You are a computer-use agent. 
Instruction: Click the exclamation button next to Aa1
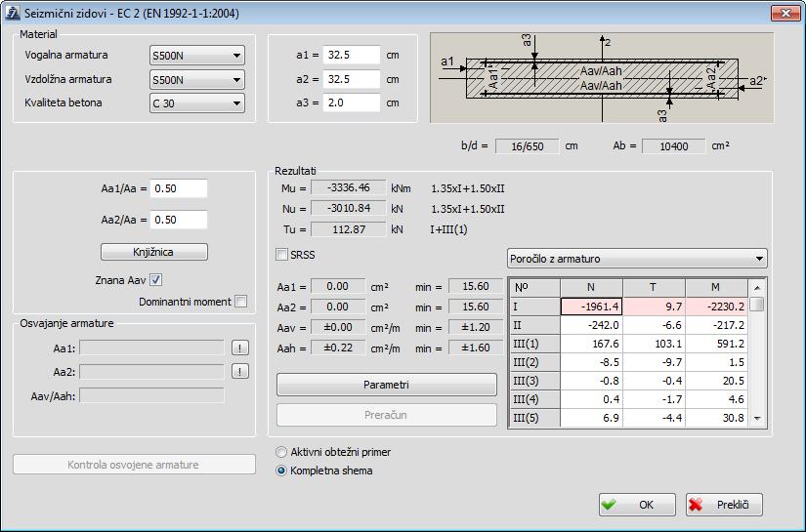coord(240,348)
